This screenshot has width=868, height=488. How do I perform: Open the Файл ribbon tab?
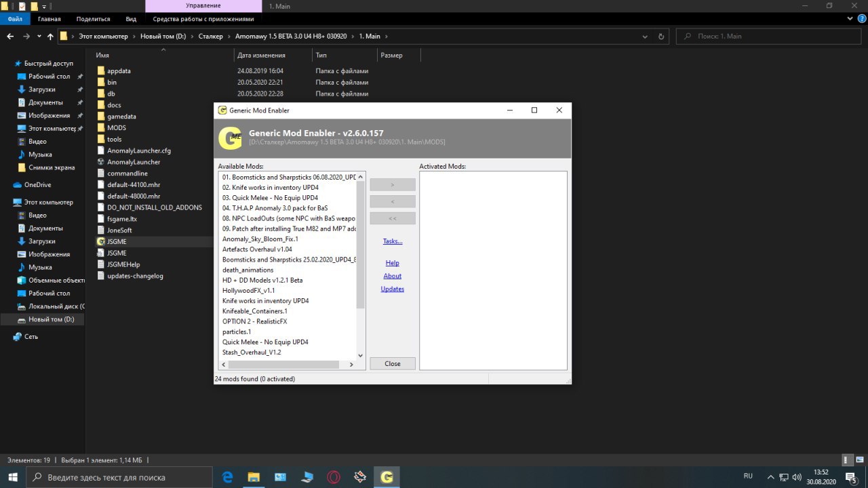tap(15, 19)
